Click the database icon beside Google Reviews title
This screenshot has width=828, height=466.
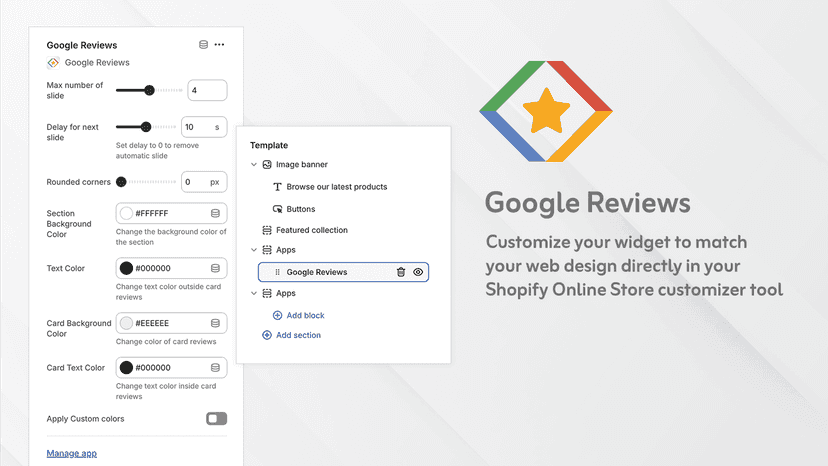point(203,44)
